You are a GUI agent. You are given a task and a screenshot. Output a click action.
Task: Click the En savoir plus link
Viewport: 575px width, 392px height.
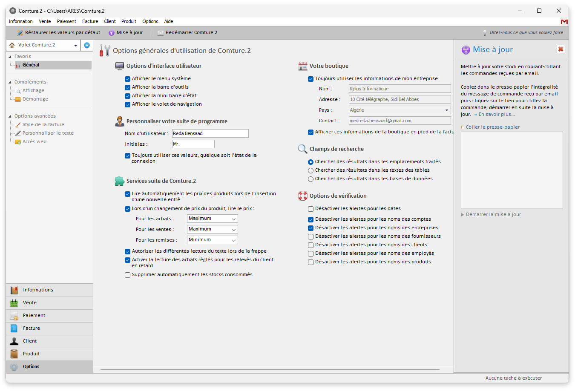point(496,114)
